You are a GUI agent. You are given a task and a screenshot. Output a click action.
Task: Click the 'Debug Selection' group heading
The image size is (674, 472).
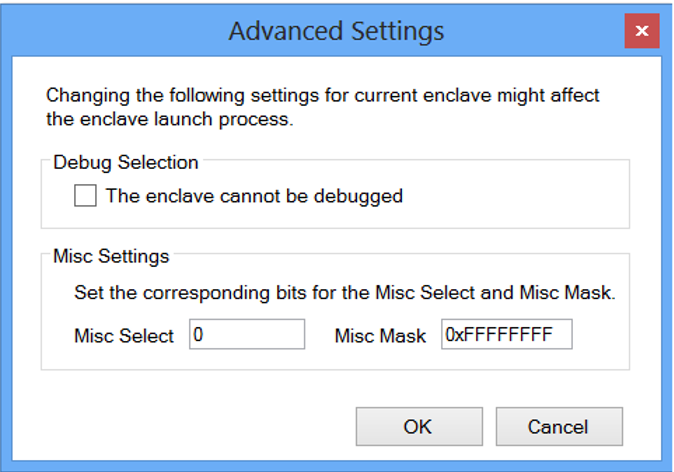126,162
